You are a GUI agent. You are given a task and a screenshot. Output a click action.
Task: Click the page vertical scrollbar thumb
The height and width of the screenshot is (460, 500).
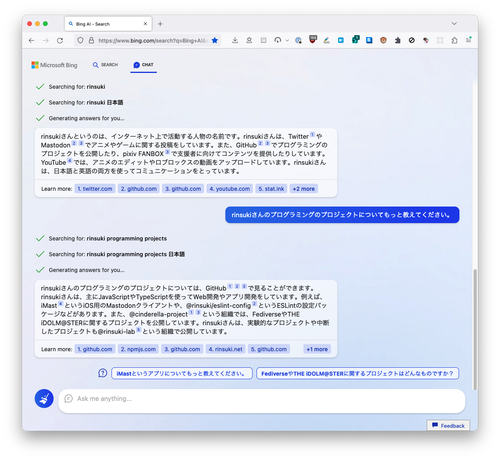(x=475, y=329)
